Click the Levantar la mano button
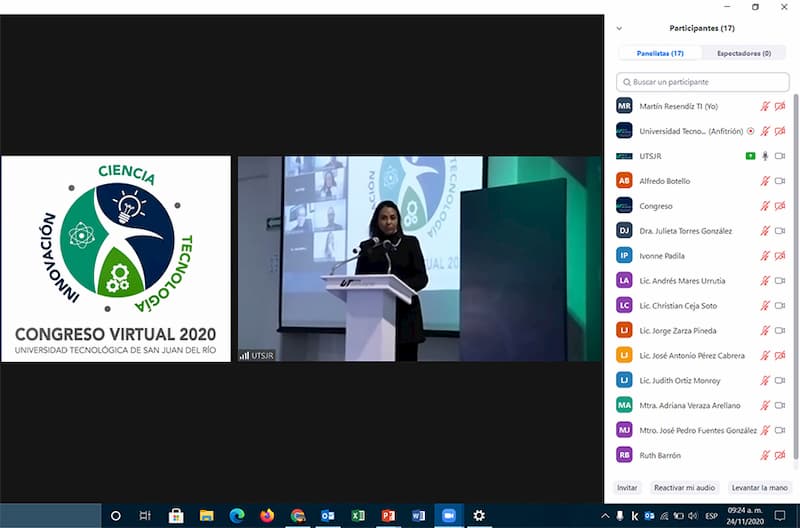 pyautogui.click(x=760, y=488)
